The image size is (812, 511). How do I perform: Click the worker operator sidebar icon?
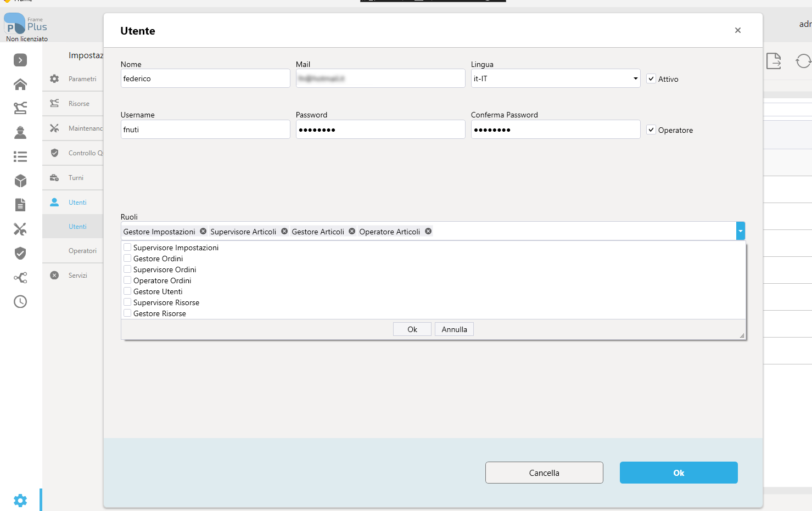pos(20,132)
